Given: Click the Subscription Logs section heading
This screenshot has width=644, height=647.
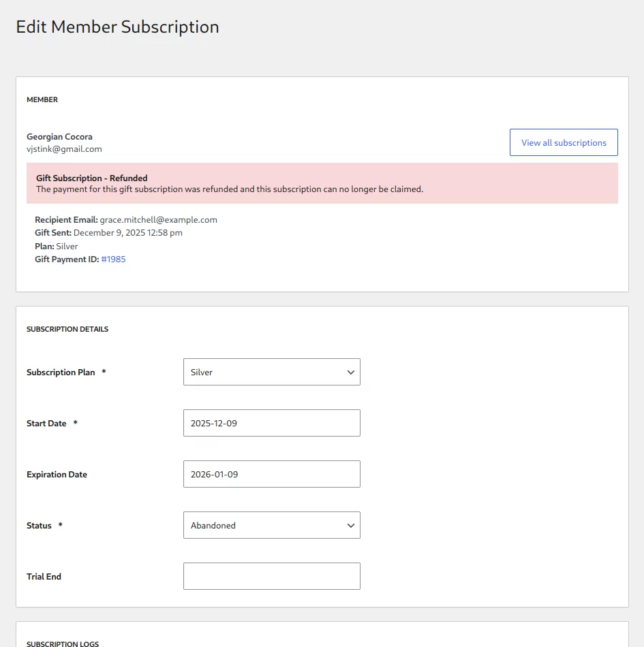Looking at the screenshot, I should (63, 644).
